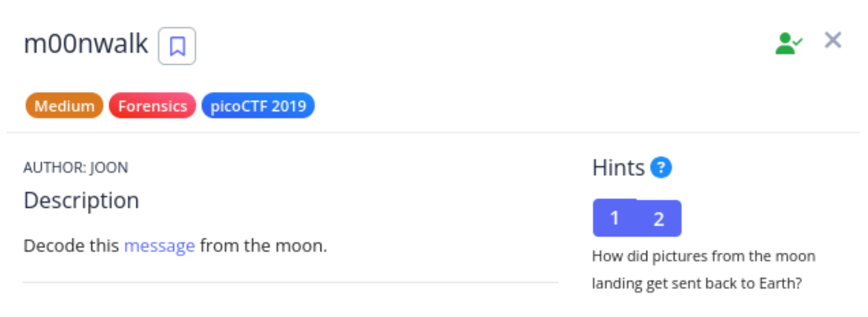
Task: Click the Hints heading
Action: click(x=619, y=168)
